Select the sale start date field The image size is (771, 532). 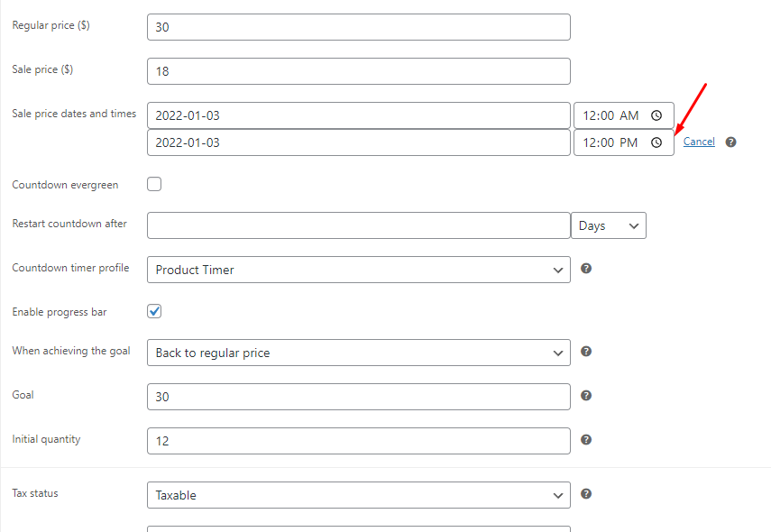click(359, 115)
